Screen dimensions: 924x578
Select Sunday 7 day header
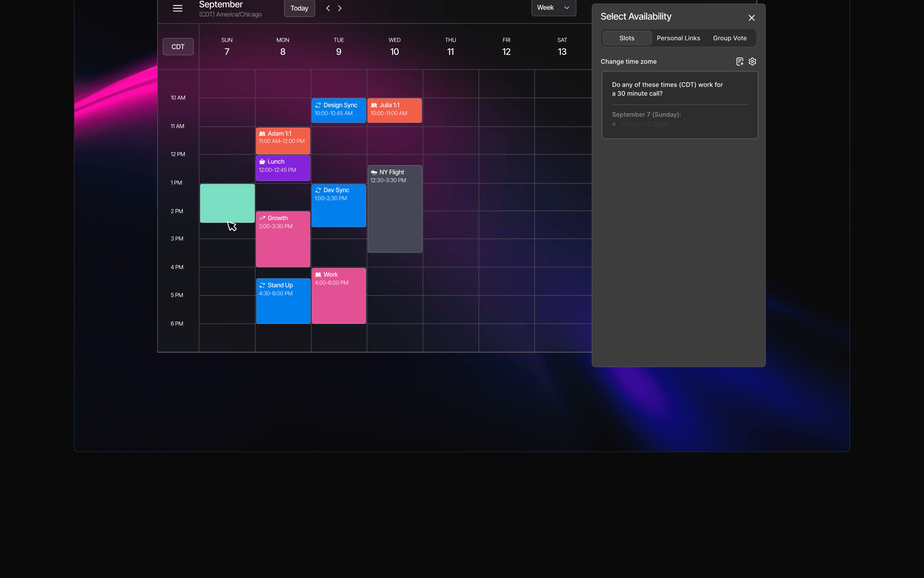click(227, 47)
